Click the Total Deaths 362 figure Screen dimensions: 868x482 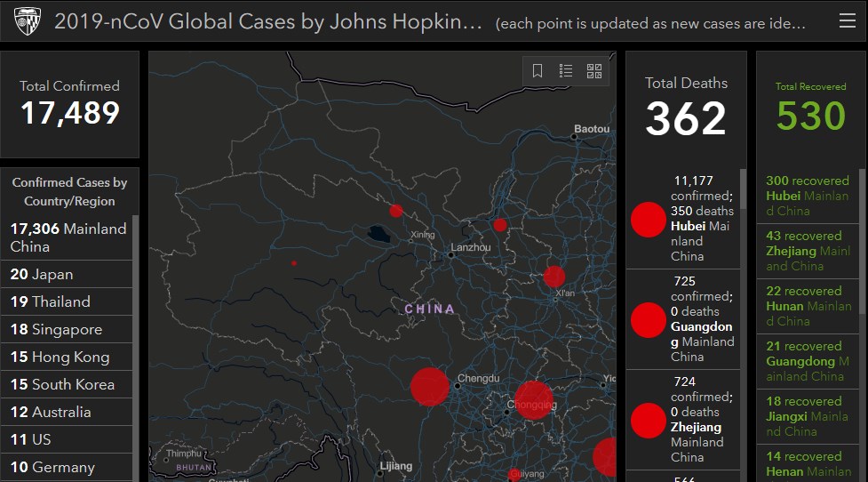point(686,118)
